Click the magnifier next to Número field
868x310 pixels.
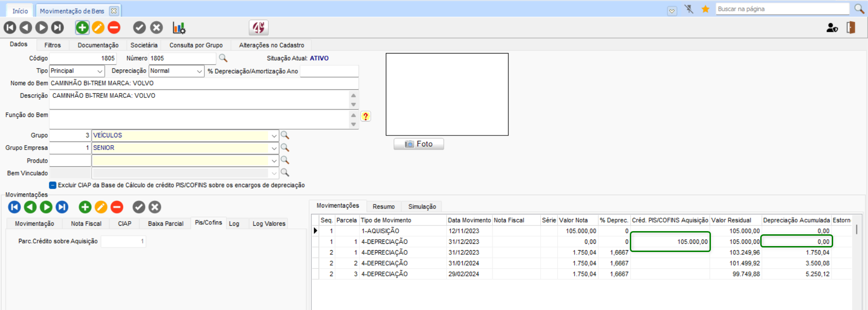(x=223, y=58)
